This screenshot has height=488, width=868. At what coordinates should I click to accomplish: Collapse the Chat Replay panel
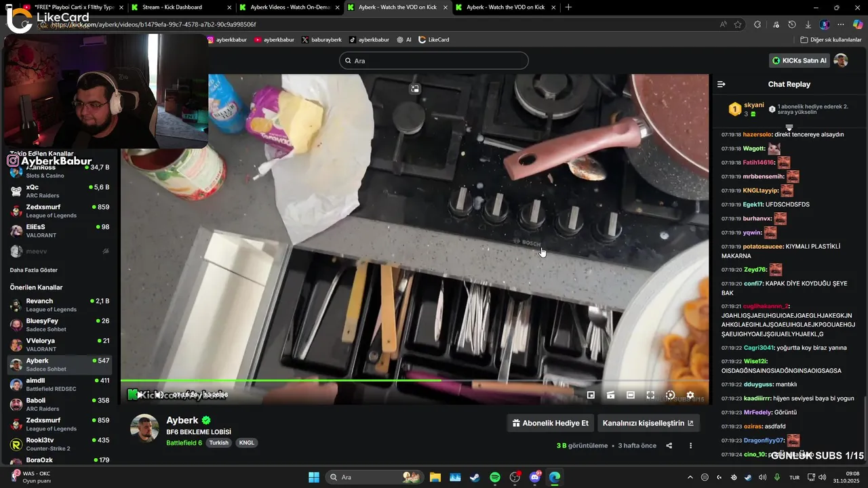click(721, 84)
